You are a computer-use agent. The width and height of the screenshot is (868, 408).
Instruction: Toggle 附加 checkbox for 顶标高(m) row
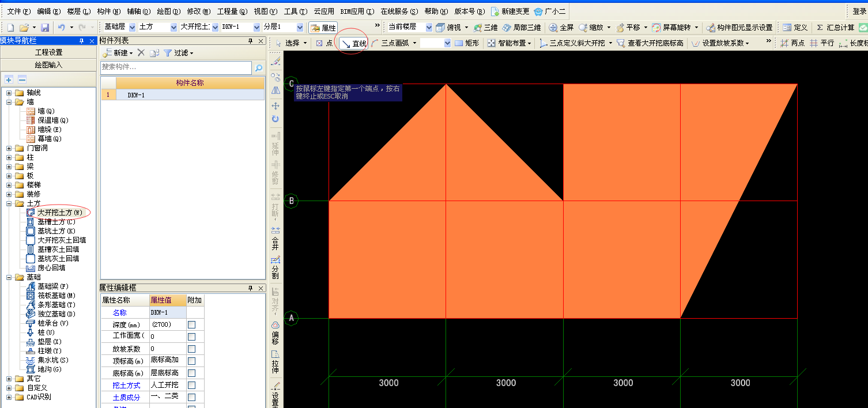coord(192,361)
